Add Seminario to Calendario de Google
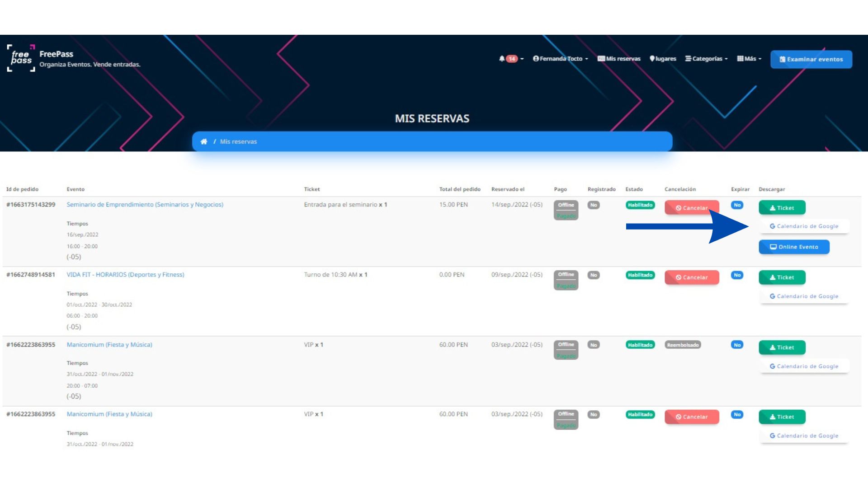This screenshot has width=868, height=488. coord(804,226)
